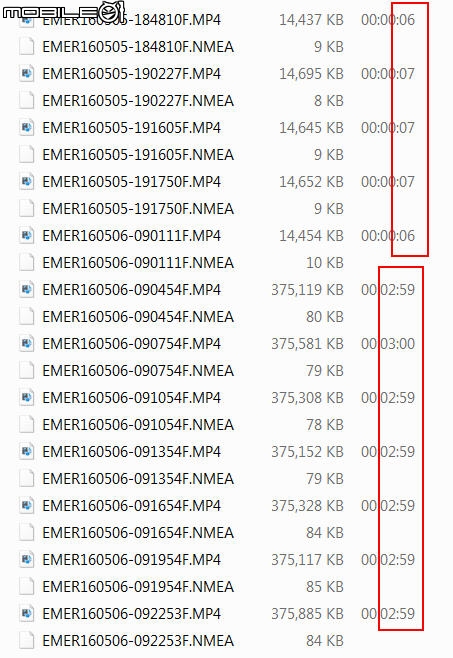Click the blank file icon of EMER160506-090754F.NMEA
The image size is (453, 658).
[27, 371]
